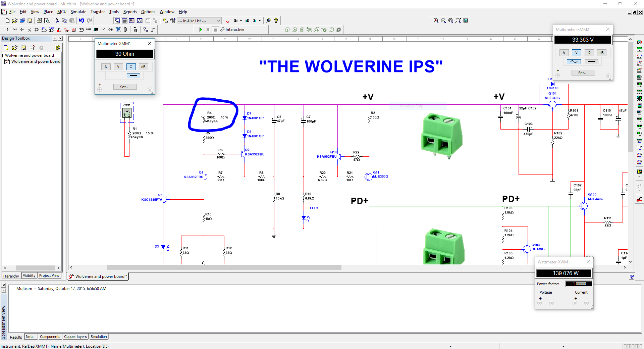Stop the simulation
The height and width of the screenshot is (349, 644).
pyautogui.click(x=216, y=30)
